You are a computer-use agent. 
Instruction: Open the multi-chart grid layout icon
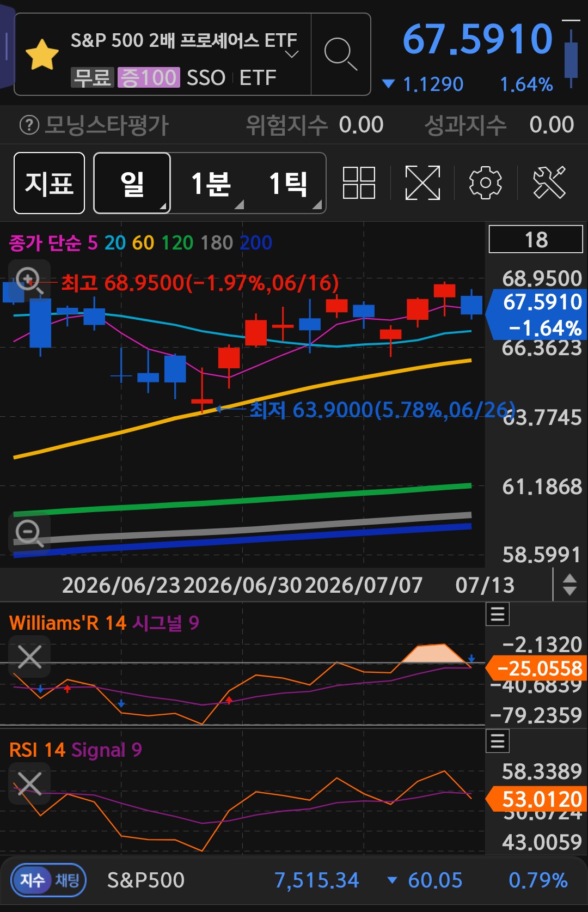point(359,183)
